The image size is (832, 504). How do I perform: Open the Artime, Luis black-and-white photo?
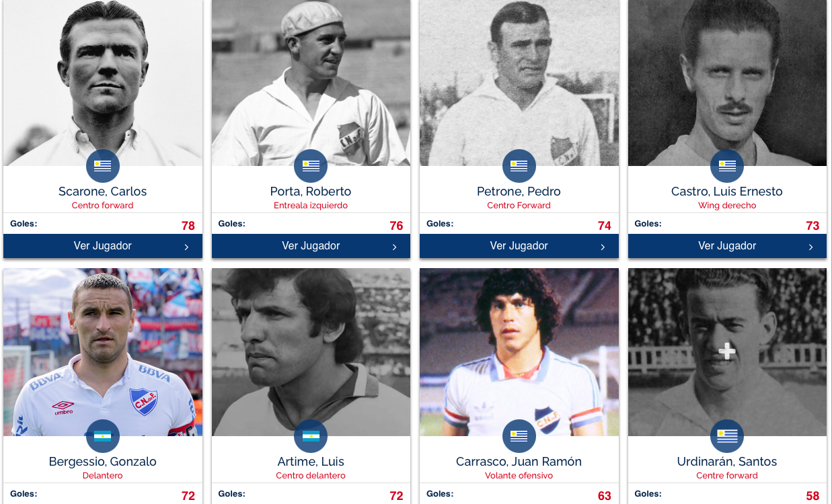311,352
